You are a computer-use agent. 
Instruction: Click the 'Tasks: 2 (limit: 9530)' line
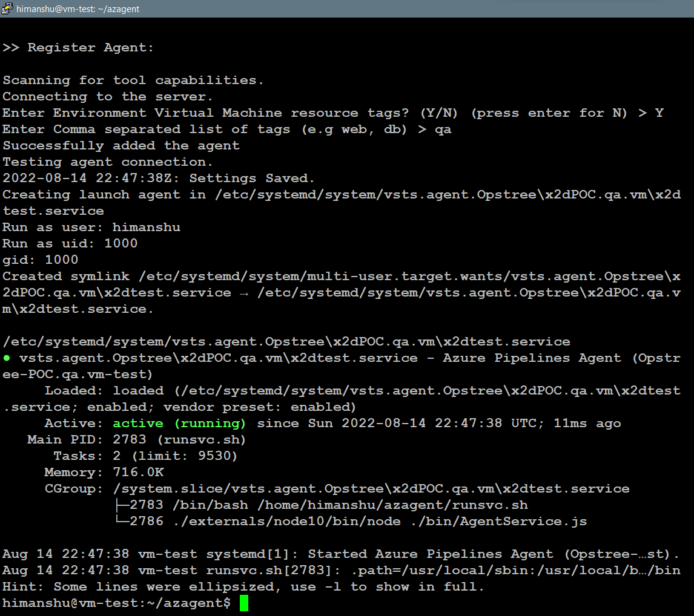145,456
